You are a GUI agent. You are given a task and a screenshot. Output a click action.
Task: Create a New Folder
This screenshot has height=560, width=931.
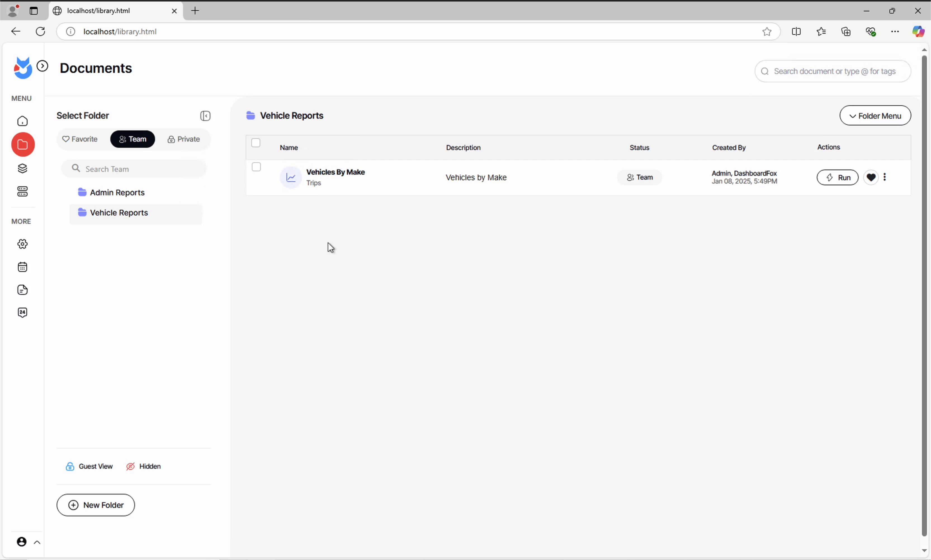[x=96, y=505]
